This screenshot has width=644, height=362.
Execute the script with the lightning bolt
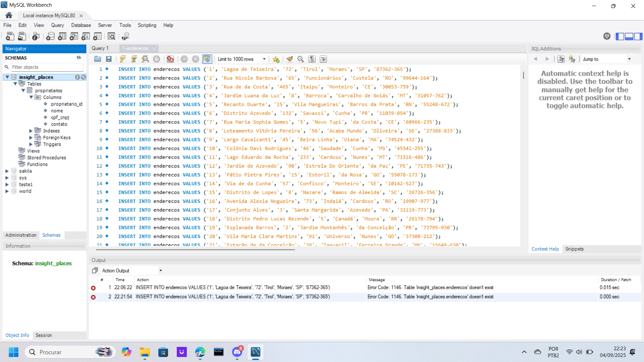[123, 59]
